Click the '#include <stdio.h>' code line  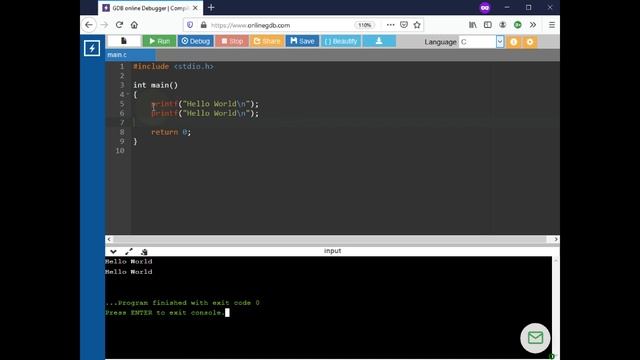(173, 67)
